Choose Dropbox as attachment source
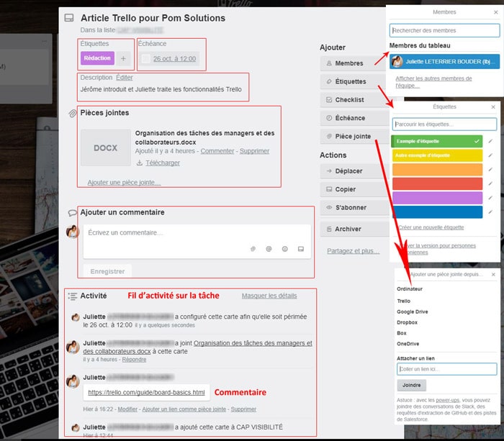The height and width of the screenshot is (441, 504). coord(408,322)
